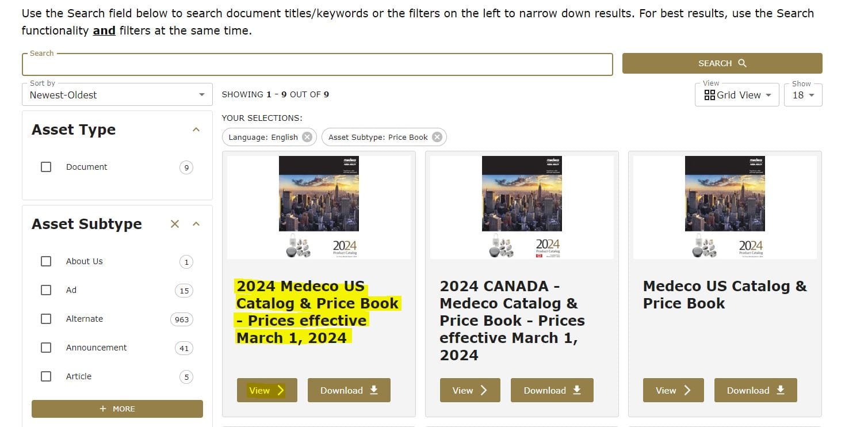This screenshot has height=427, width=868.
Task: Download the Medeco US Catalog & Price Book
Action: click(x=755, y=390)
